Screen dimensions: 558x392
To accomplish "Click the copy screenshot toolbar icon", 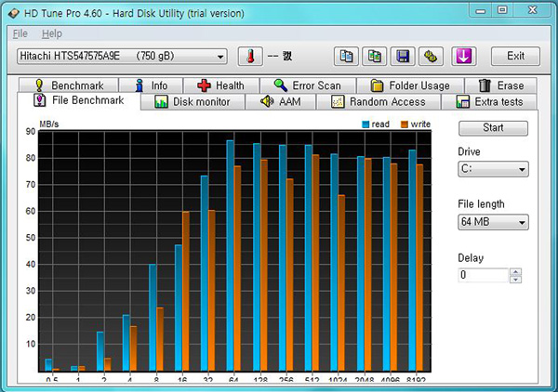I will (x=375, y=57).
